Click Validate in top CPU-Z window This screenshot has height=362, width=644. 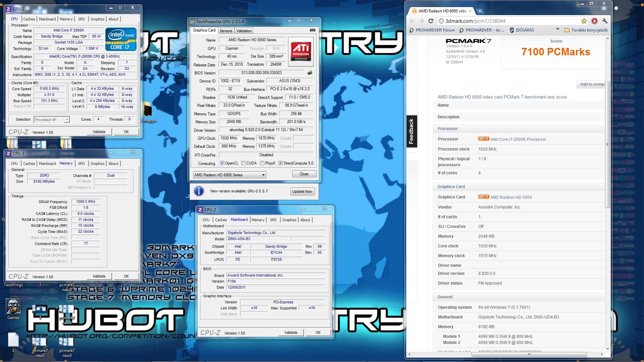pos(99,132)
